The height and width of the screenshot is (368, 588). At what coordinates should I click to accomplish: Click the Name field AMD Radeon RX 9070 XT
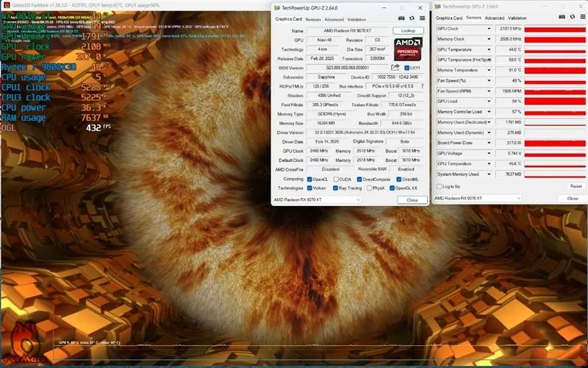348,31
